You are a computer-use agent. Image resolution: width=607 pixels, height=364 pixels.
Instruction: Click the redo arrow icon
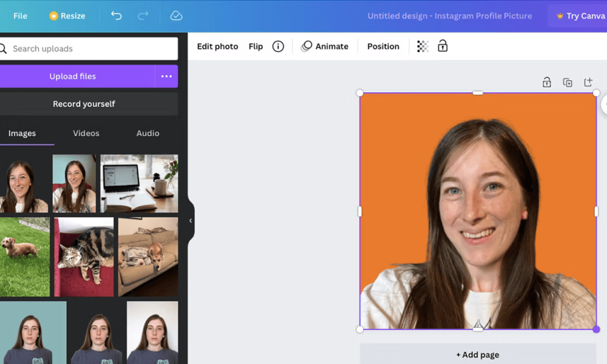pyautogui.click(x=143, y=16)
